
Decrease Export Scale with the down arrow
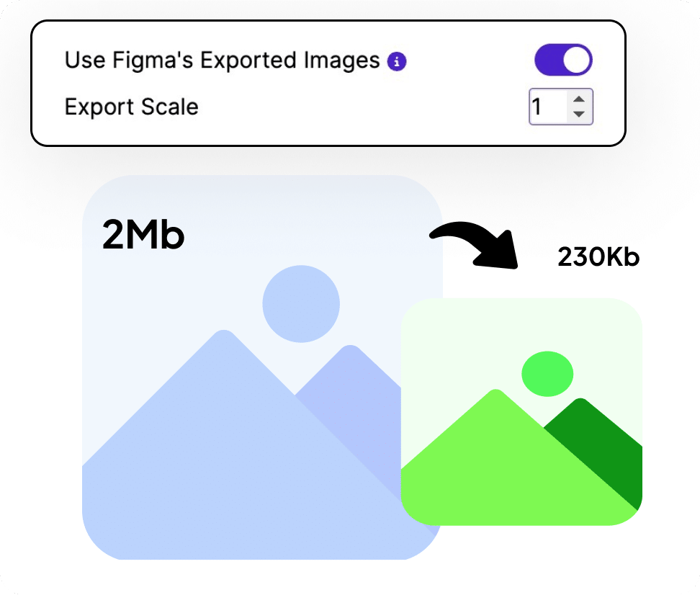pos(579,114)
